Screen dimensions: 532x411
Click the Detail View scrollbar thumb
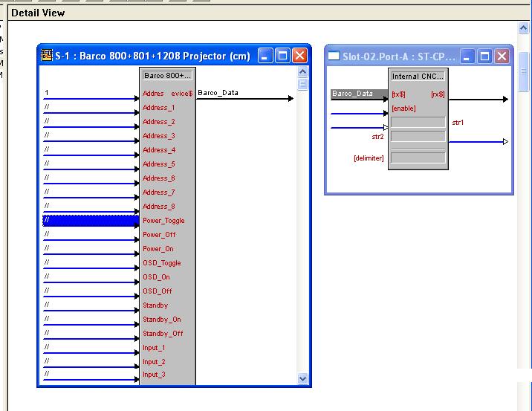click(x=524, y=71)
